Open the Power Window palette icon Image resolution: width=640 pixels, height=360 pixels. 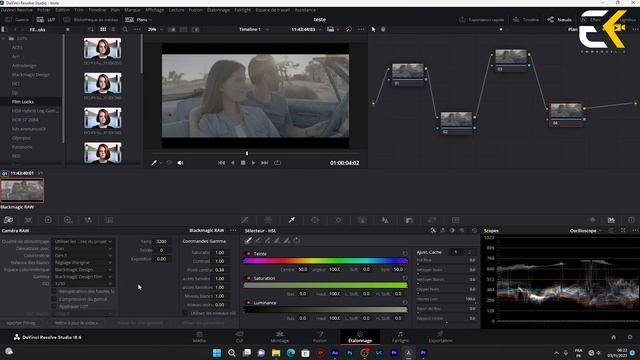click(315, 220)
